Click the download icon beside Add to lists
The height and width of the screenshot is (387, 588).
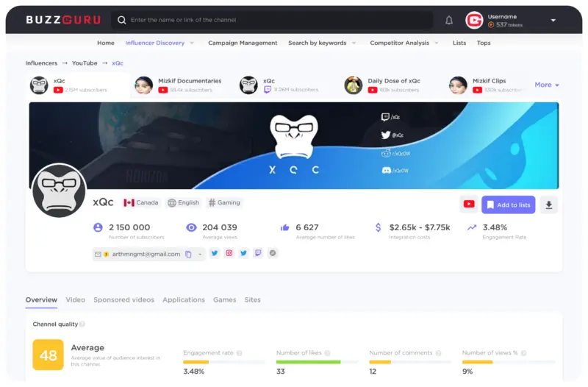(x=549, y=205)
